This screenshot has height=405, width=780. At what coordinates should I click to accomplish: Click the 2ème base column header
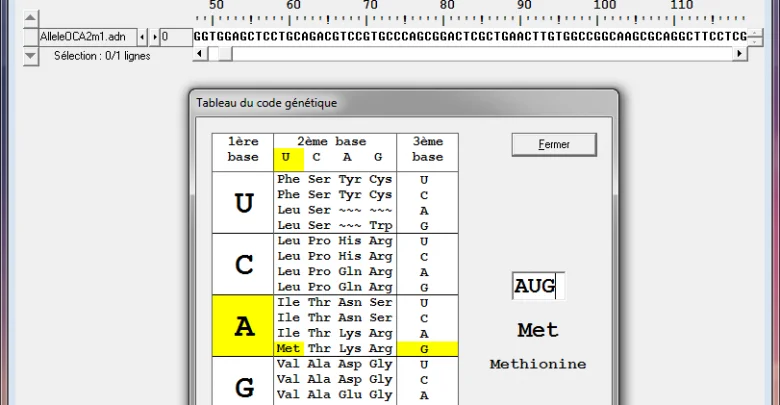[x=332, y=141]
